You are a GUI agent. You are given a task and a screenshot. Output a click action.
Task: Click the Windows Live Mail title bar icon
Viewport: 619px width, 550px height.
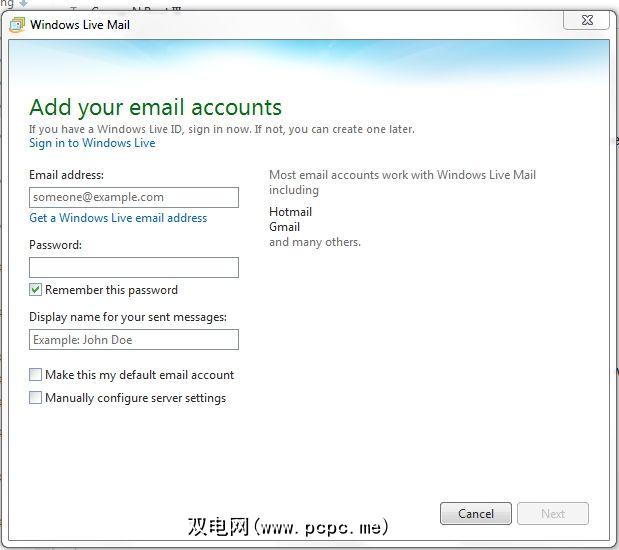(x=17, y=25)
